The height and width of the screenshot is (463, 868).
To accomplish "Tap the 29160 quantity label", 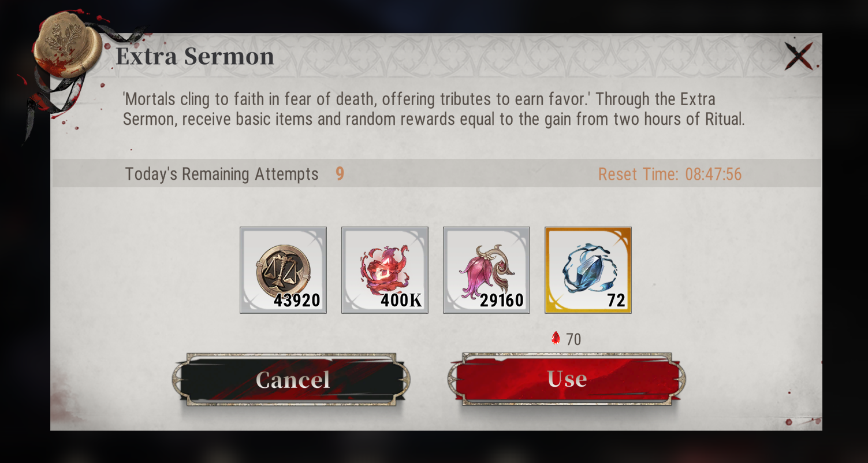I will tap(501, 301).
